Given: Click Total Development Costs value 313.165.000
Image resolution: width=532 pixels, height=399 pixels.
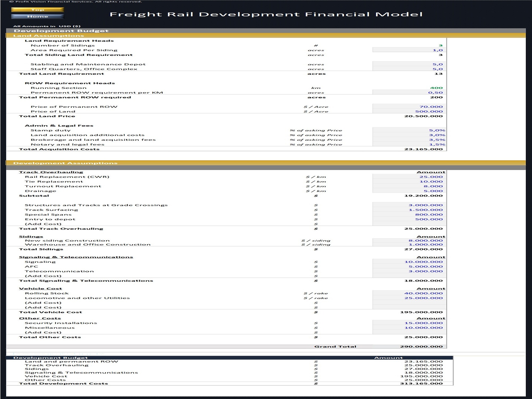Looking at the screenshot, I should pos(421,384).
